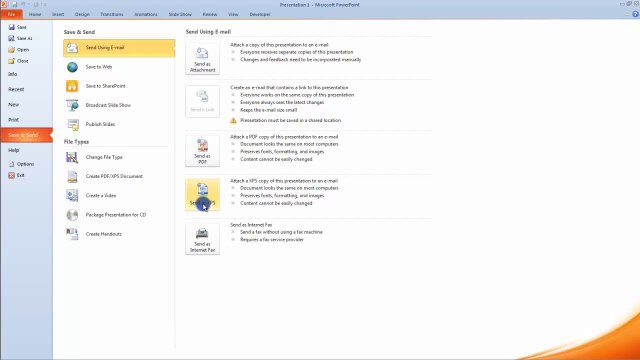Click the Save to Web globe icon
The image size is (640, 360).
[x=72, y=67]
